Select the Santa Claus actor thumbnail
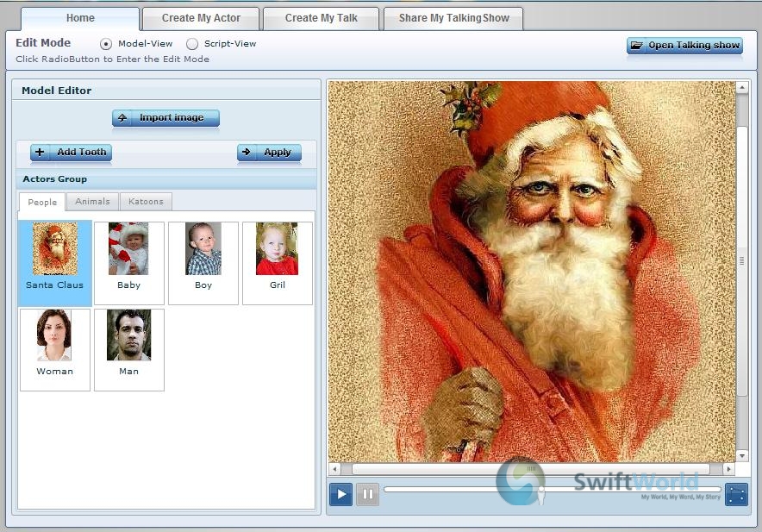This screenshot has width=762, height=532. [55, 263]
